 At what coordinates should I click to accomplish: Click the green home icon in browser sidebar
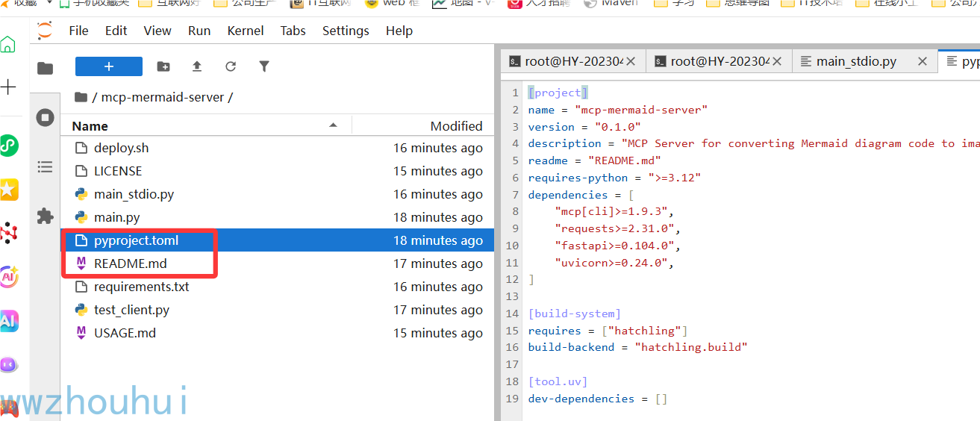coord(8,44)
